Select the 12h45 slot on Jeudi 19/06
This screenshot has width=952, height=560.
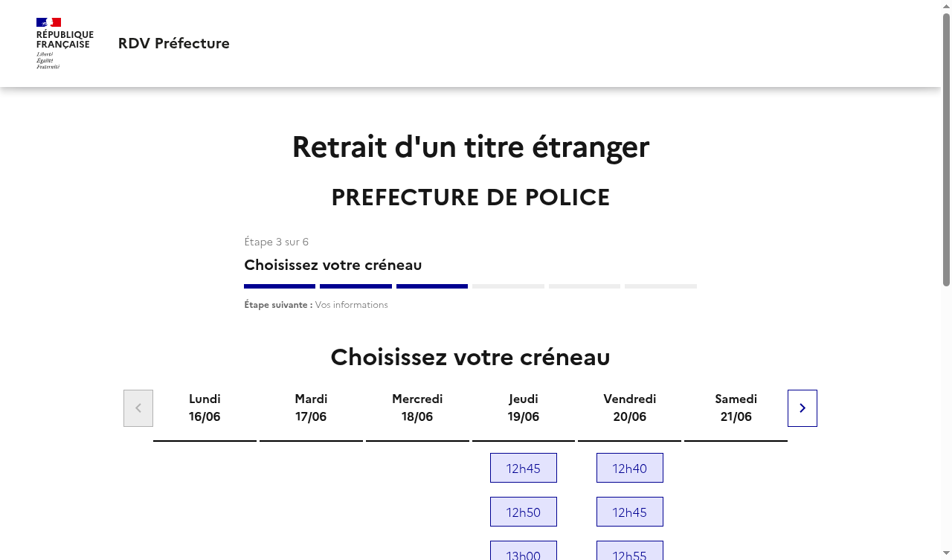(524, 468)
